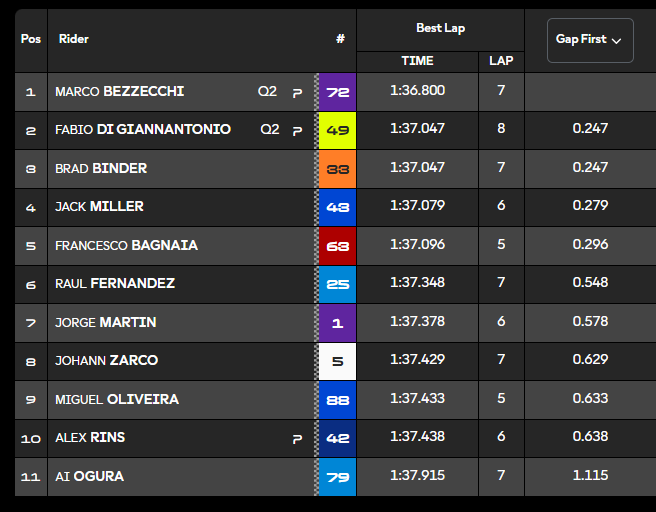Click the Rider column header
656x512 pixels.
(x=74, y=40)
